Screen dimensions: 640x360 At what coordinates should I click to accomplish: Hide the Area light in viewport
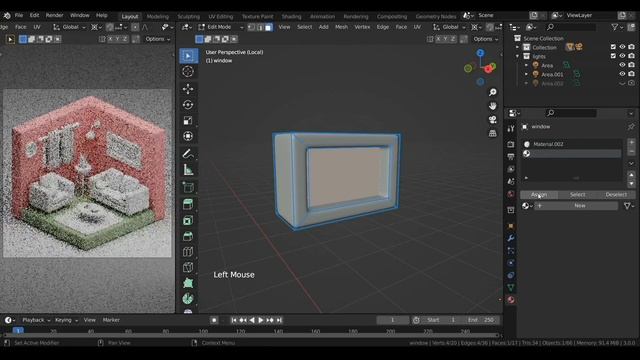tap(622, 65)
